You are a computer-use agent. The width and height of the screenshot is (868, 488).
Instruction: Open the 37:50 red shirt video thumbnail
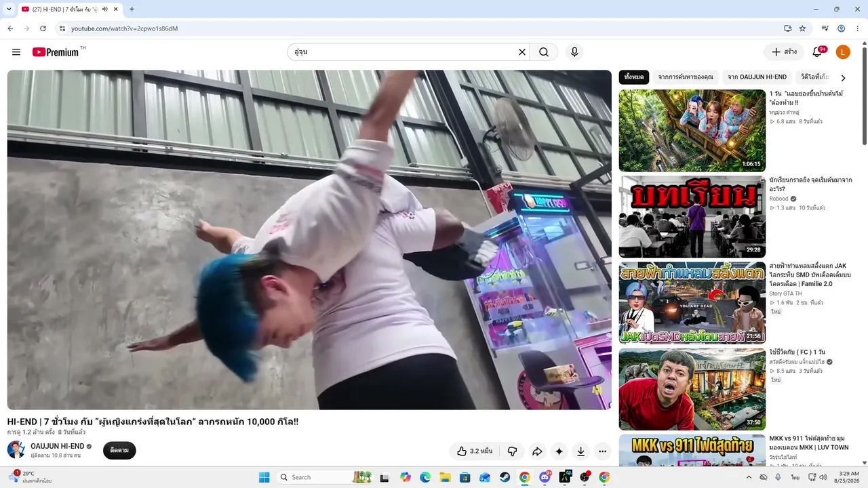coord(692,389)
